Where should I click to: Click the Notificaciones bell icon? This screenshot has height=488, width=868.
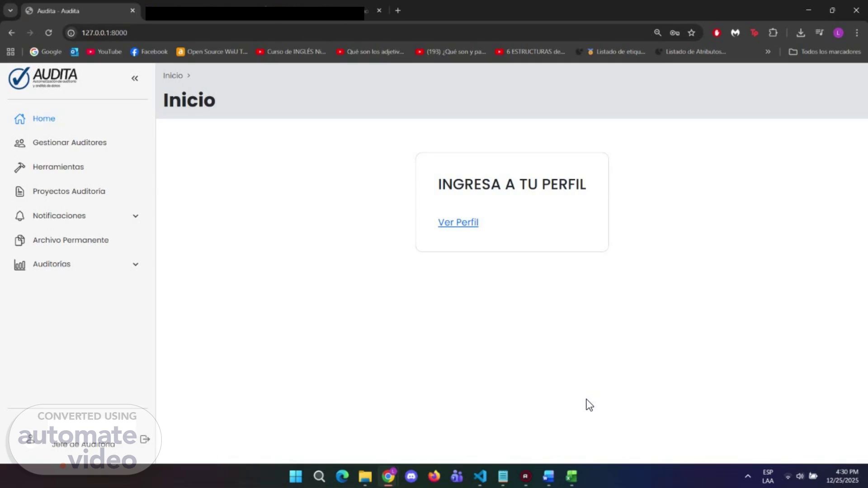(19, 216)
